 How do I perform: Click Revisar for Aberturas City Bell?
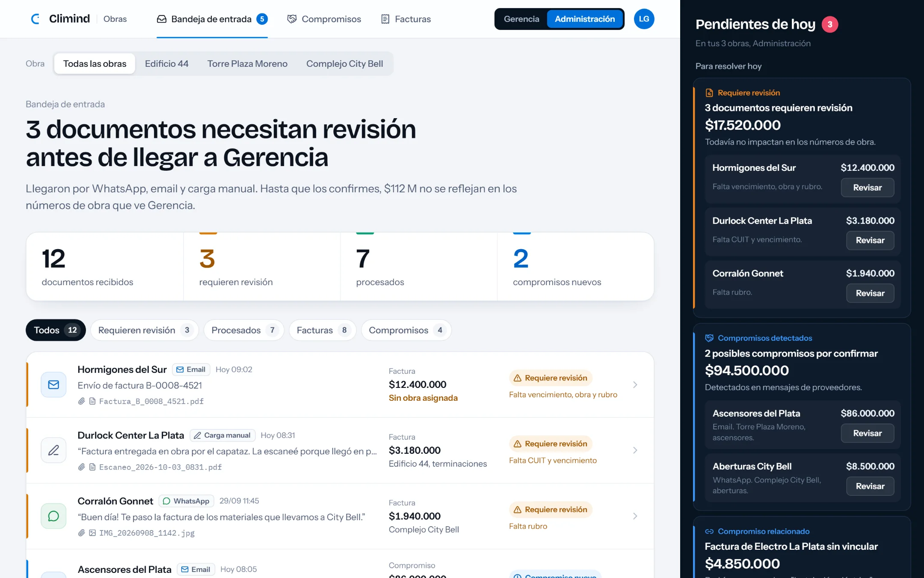click(870, 486)
